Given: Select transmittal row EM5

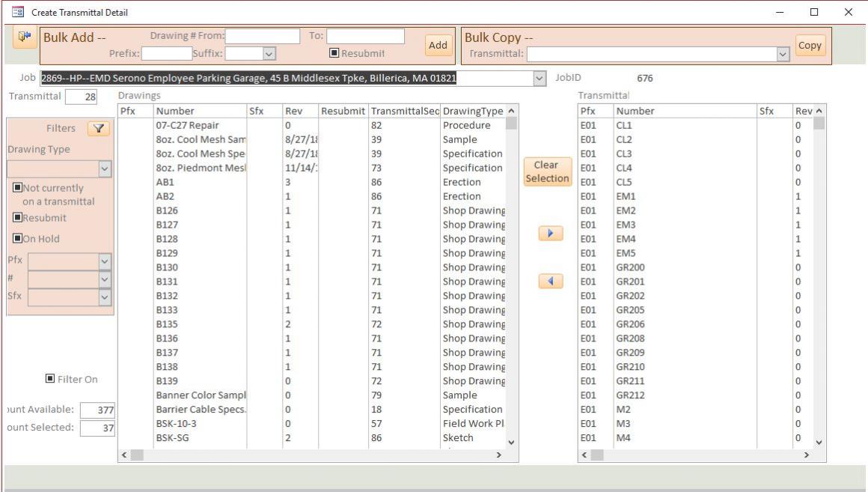Looking at the screenshot, I should pos(696,253).
